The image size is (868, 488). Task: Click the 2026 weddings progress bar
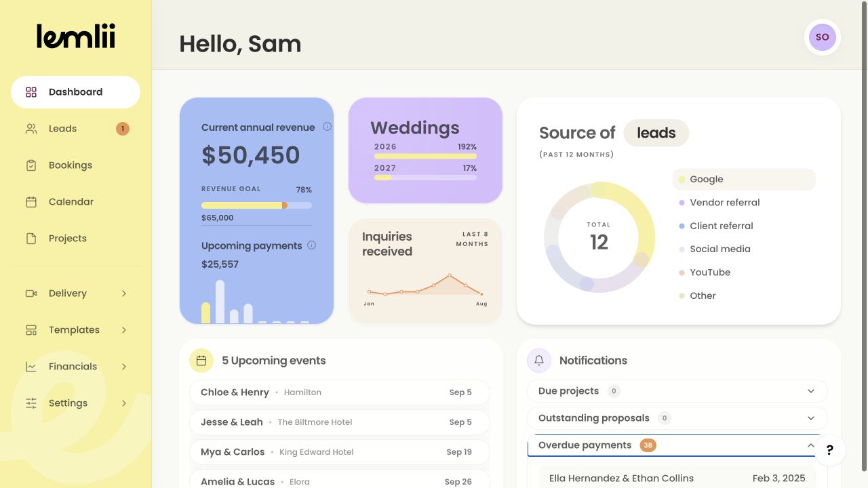click(x=425, y=156)
